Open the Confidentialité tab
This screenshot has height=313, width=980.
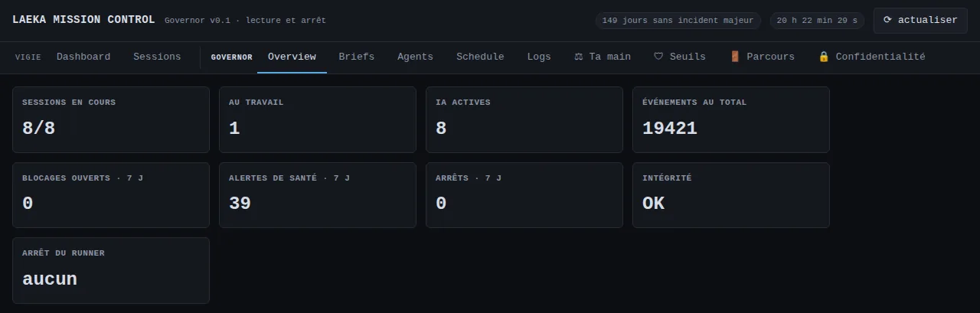click(871, 57)
